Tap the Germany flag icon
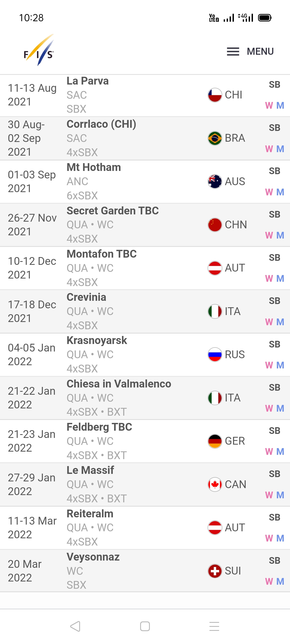290x644 pixels. pos(215,441)
